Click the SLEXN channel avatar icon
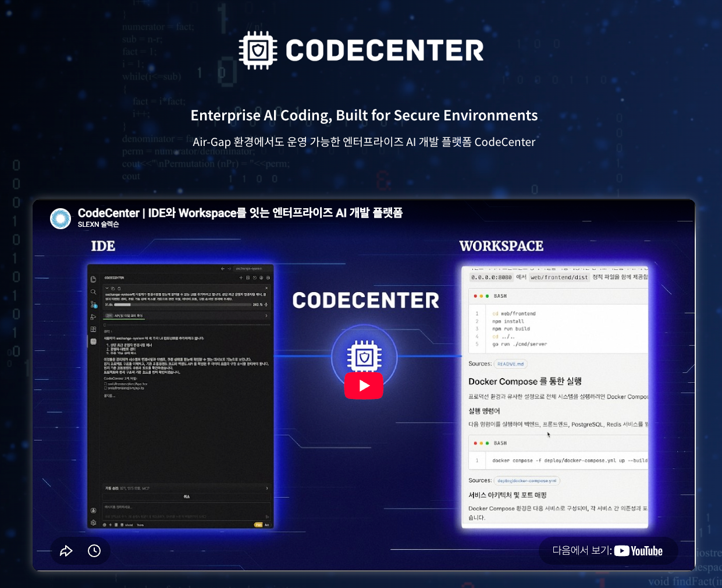The image size is (722, 588). click(x=61, y=219)
